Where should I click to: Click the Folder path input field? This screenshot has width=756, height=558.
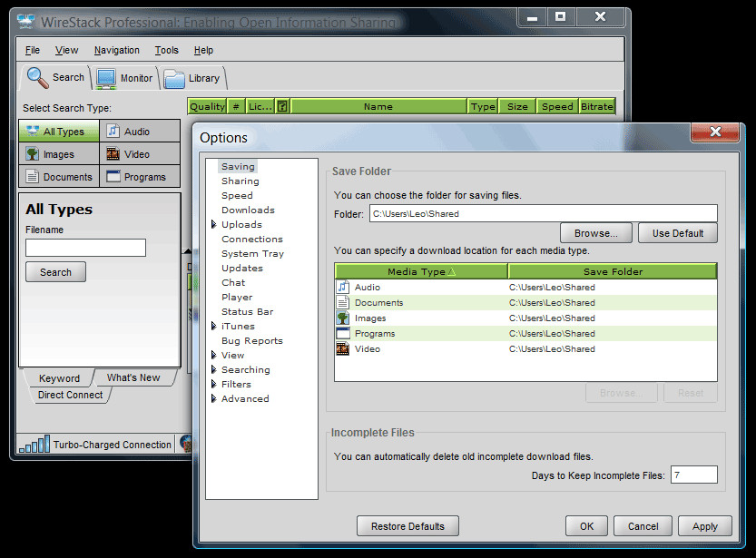pos(544,213)
